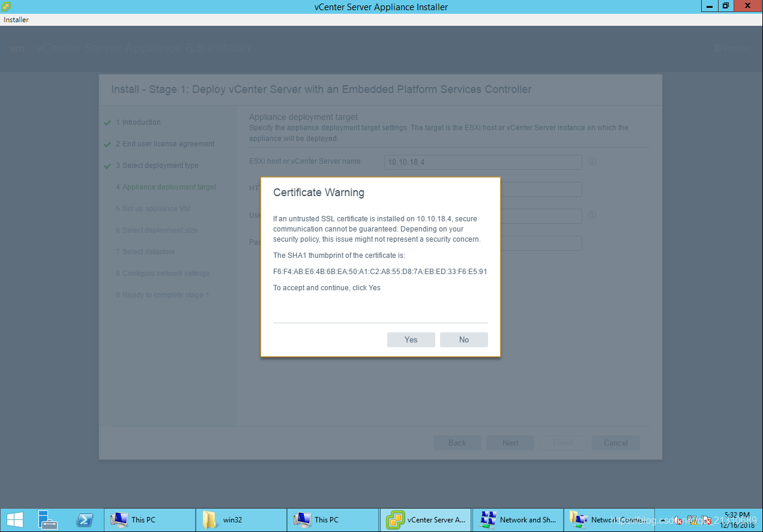The width and height of the screenshot is (763, 532).
Task: Open Network Connections taskbar window
Action: [x=609, y=519]
